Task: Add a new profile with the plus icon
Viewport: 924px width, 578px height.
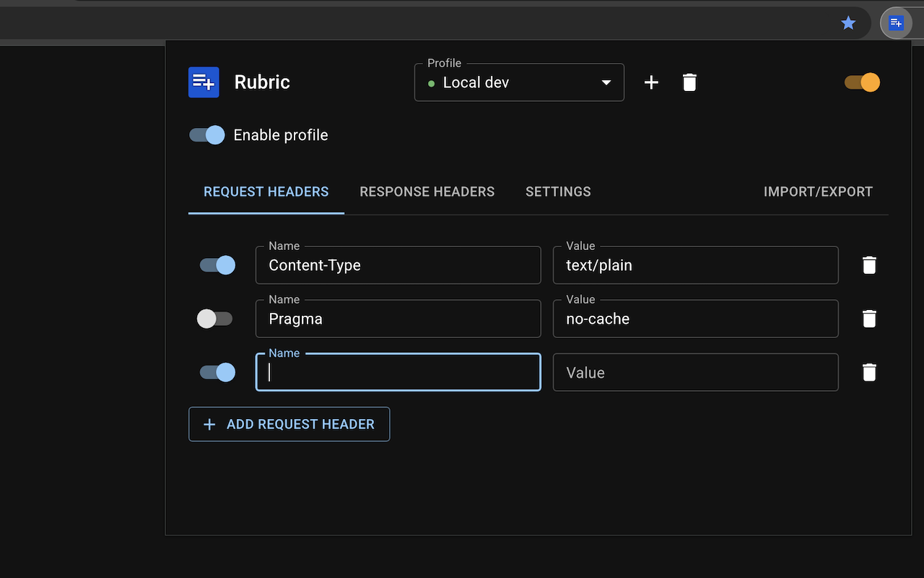Action: coord(651,82)
